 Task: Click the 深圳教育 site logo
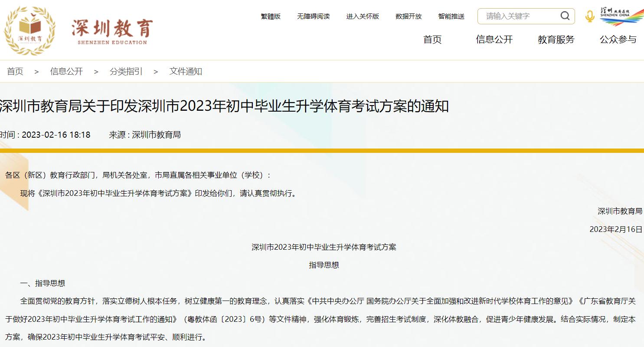click(78, 28)
